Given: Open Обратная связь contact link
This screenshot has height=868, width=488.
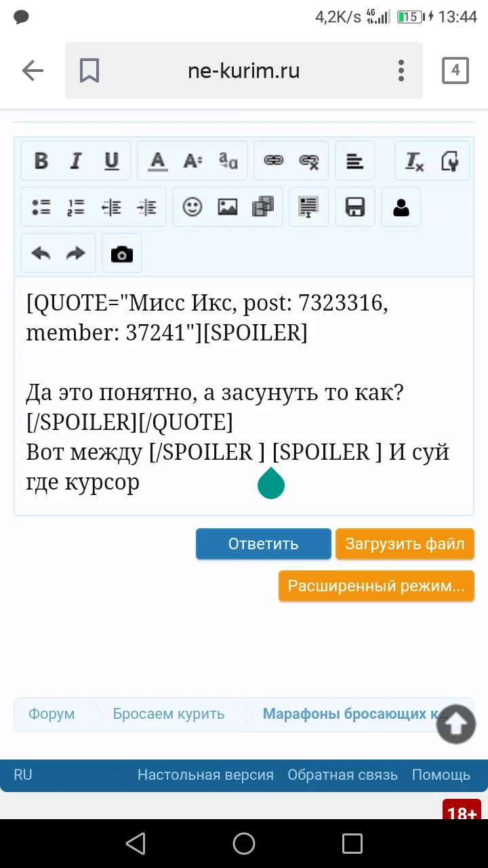Looking at the screenshot, I should coord(342,774).
